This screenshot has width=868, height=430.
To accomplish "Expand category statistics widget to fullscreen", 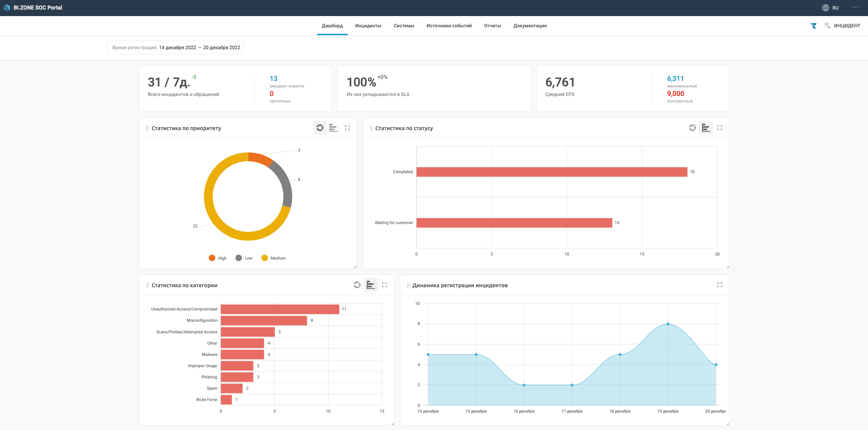I will [384, 285].
